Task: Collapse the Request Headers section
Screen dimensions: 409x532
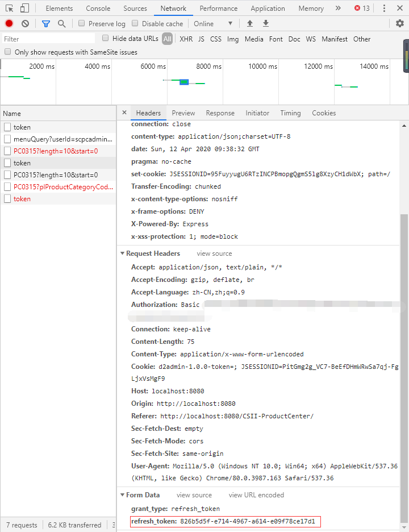Action: [123, 253]
